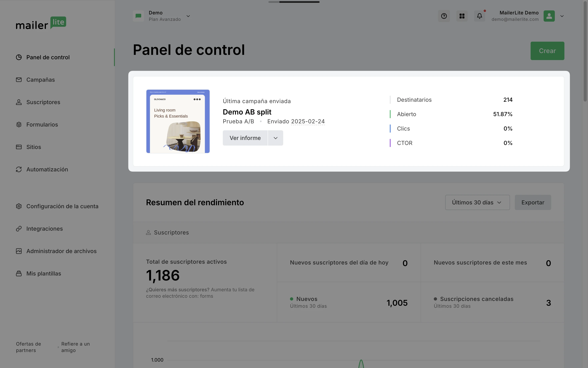This screenshot has height=368, width=588.
Task: Click the Exportar button
Action: point(533,202)
